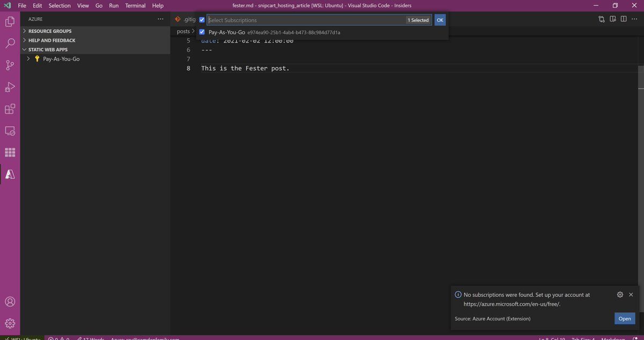Image resolution: width=644 pixels, height=340 pixels.
Task: Open the Search view icon
Action: [x=10, y=44]
